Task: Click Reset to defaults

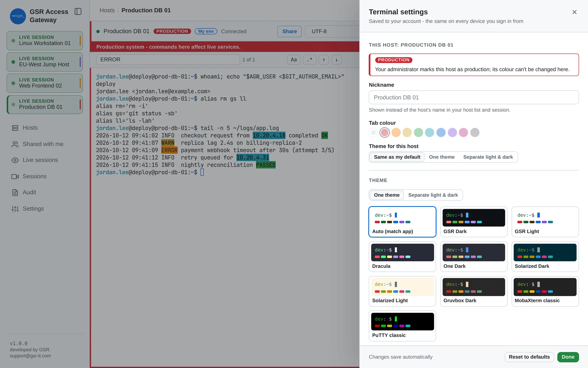Action: coord(529,357)
